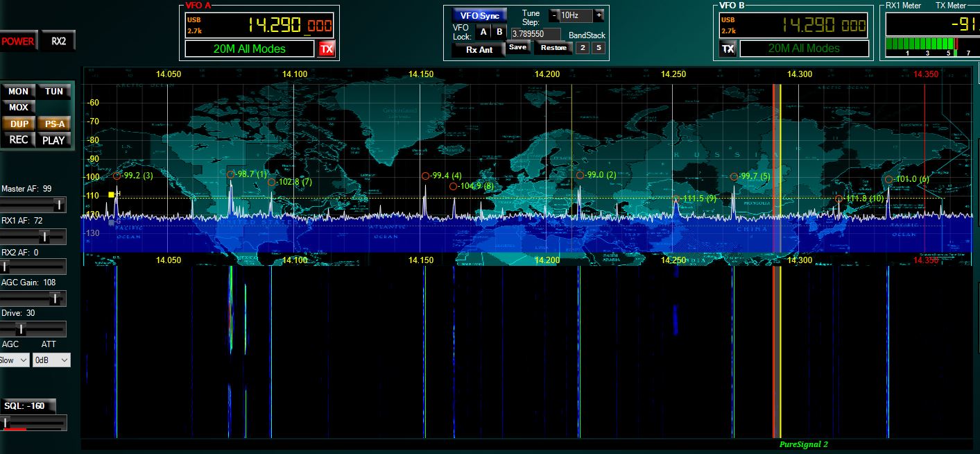The width and height of the screenshot is (980, 454).
Task: Click VFO B 20M All Modes band text
Action: pos(804,49)
